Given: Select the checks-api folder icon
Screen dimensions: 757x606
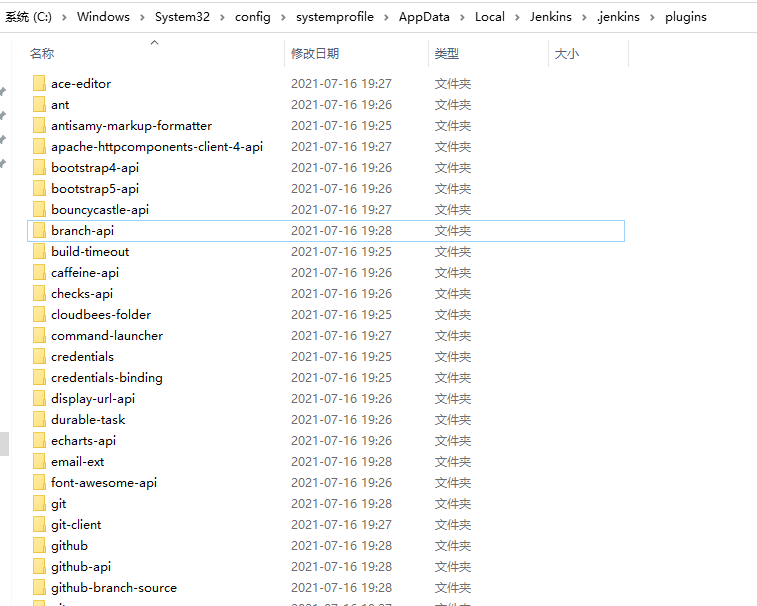Looking at the screenshot, I should point(40,294).
